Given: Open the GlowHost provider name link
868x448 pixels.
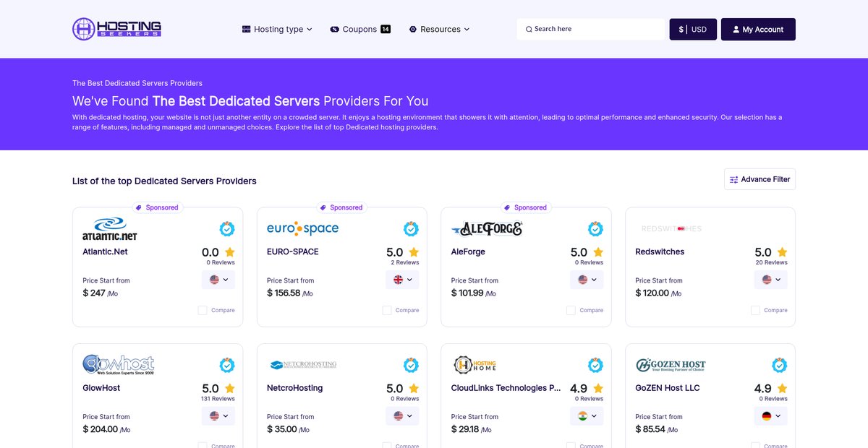Looking at the screenshot, I should click(101, 388).
